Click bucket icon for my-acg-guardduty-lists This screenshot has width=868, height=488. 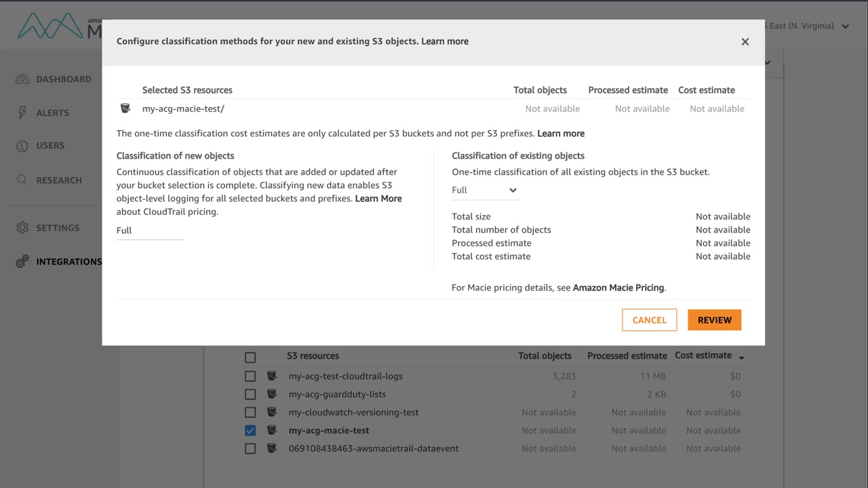(x=272, y=394)
